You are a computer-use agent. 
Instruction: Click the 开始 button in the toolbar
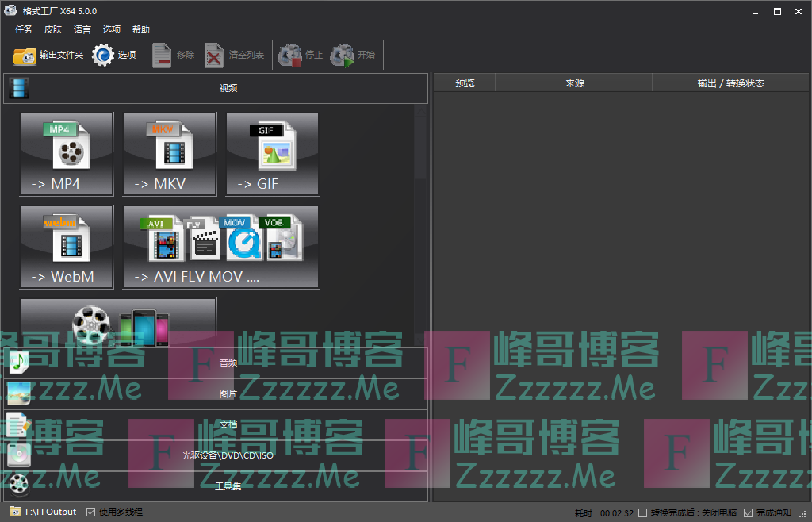click(x=354, y=56)
